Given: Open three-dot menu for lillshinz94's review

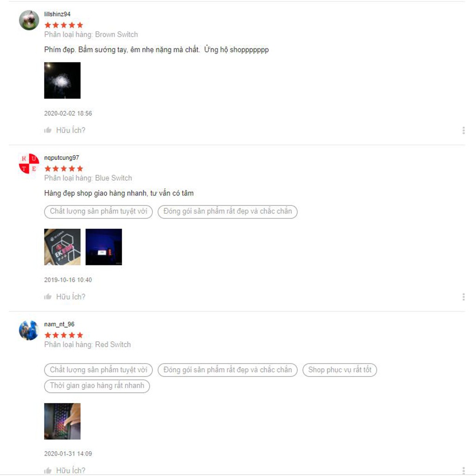Looking at the screenshot, I should (x=463, y=130).
